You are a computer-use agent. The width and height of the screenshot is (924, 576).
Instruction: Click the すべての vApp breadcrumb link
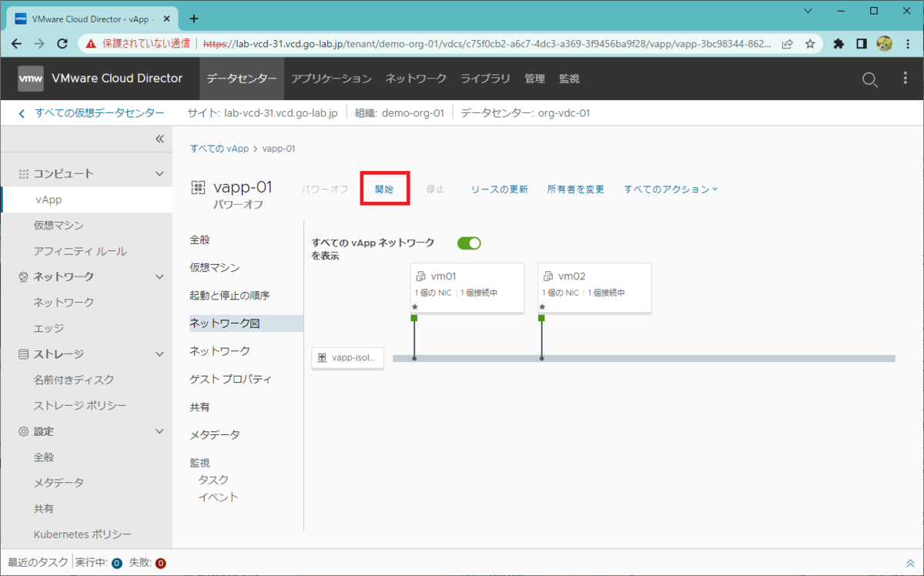pyautogui.click(x=219, y=148)
